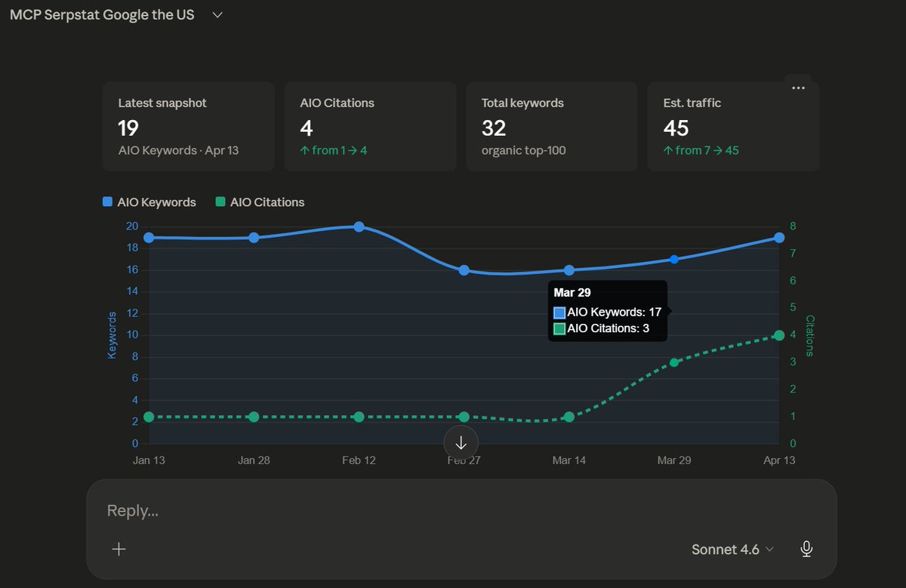Click the 'MCP Serpstat Google the US' title
906x588 pixels.
102,15
